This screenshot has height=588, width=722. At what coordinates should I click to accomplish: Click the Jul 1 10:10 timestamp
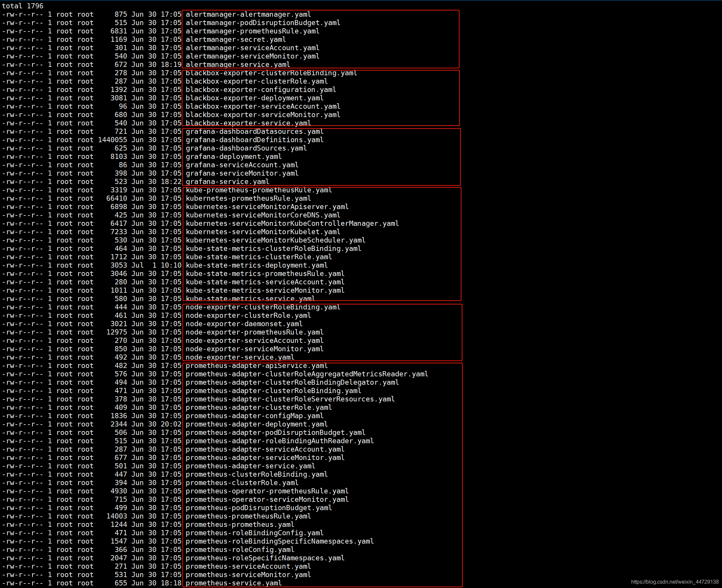[156, 265]
